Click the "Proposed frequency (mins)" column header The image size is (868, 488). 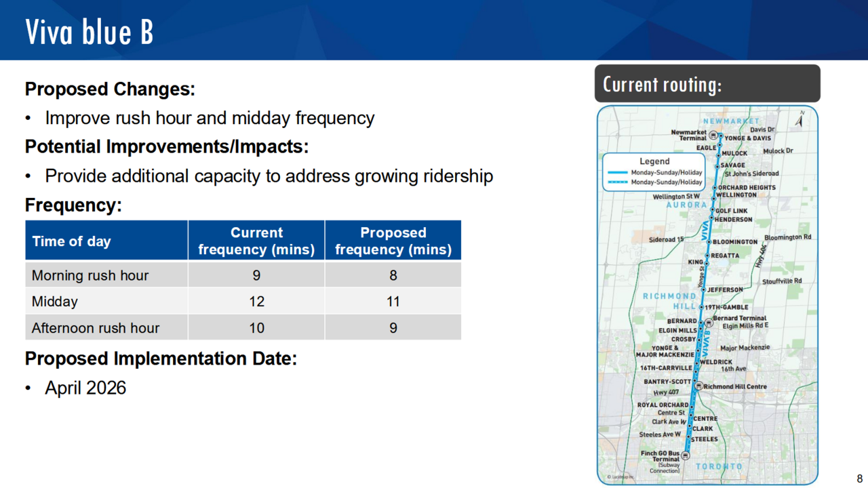(393, 241)
